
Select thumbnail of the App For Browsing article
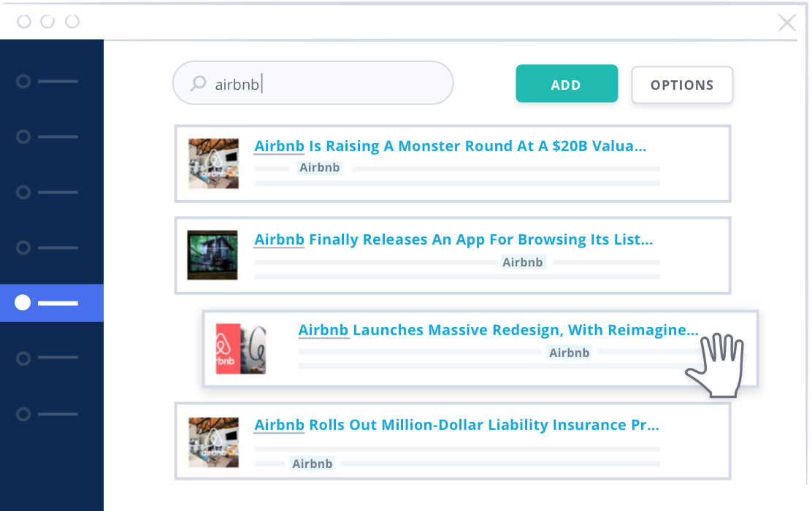coord(212,255)
